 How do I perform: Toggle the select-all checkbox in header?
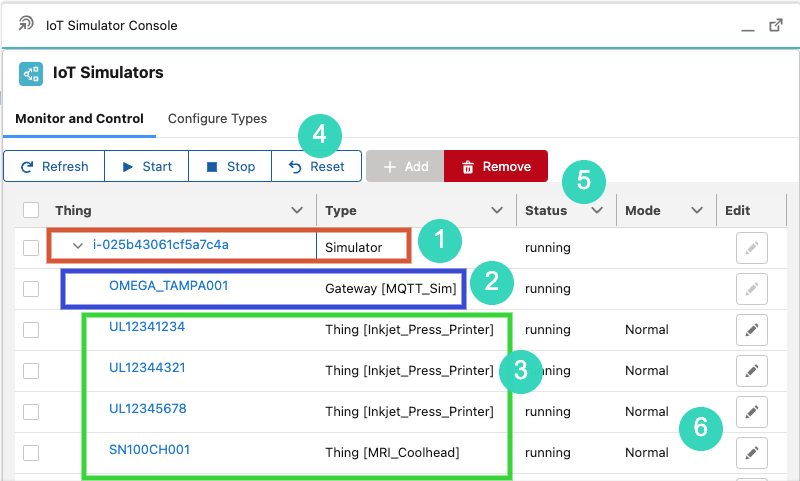(31, 210)
